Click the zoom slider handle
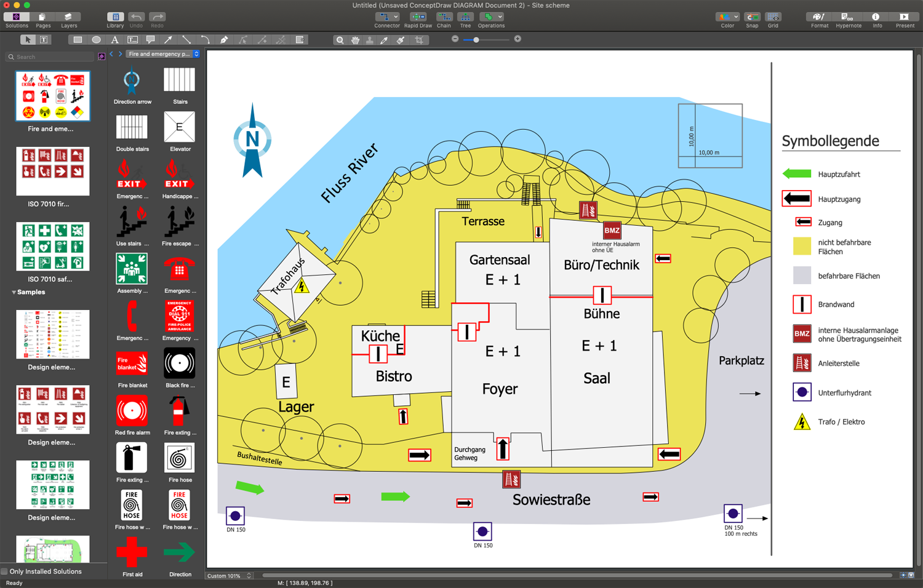This screenshot has width=923, height=588. point(476,40)
